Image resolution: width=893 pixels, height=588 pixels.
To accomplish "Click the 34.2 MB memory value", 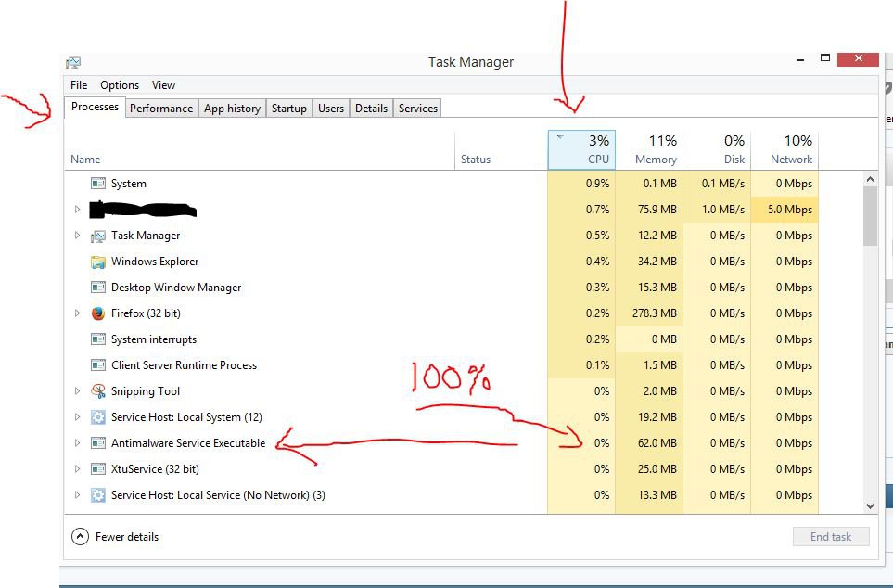I will coord(657,262).
